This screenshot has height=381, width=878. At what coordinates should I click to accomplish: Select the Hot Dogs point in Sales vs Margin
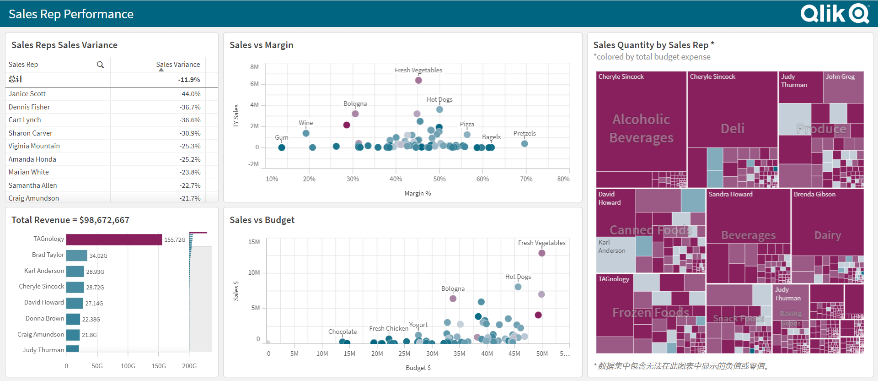pyautogui.click(x=440, y=110)
